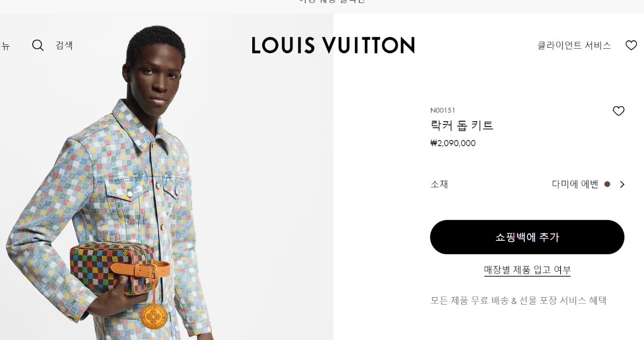
Task: Click the orange leather charm tag on pouch
Action: pos(153,315)
